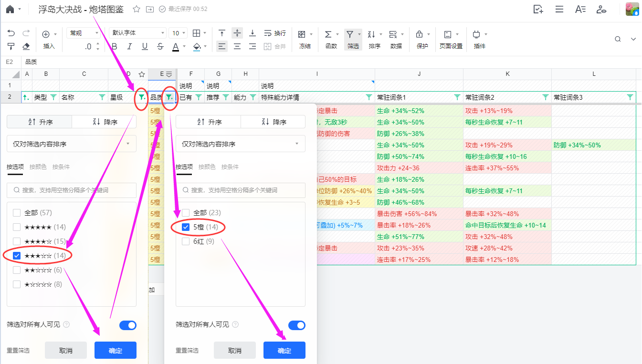
Task: Select the format painter tool
Action: 11,46
